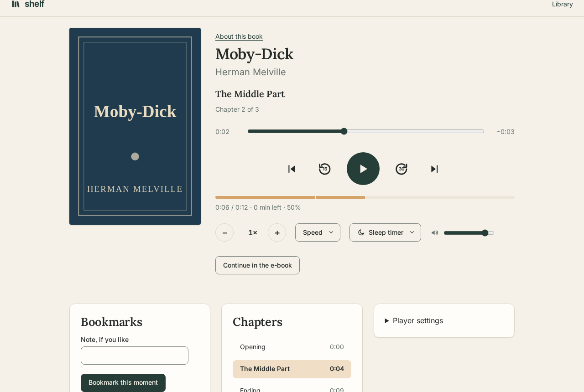Focus the bookmark note input field

(135, 356)
